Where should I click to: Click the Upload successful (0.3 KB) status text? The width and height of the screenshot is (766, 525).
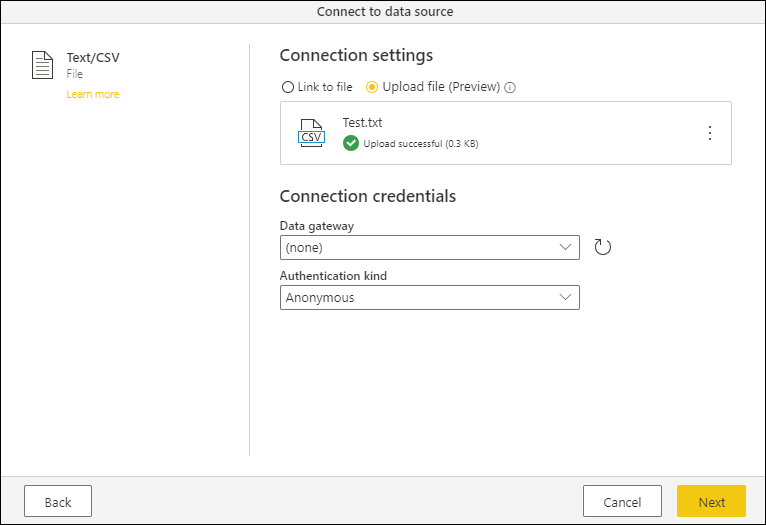(421, 144)
